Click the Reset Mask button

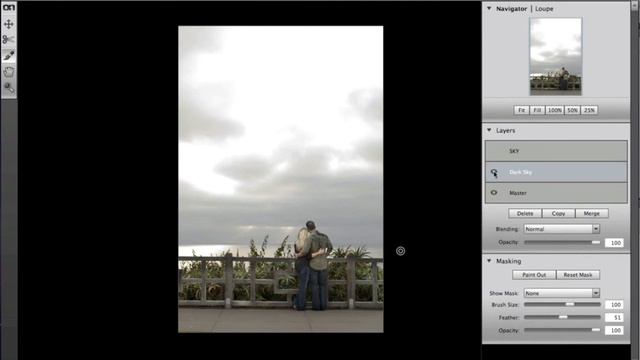click(578, 275)
